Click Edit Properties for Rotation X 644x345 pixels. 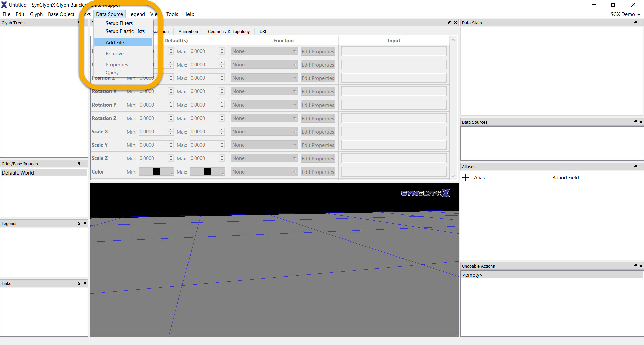[x=318, y=91]
